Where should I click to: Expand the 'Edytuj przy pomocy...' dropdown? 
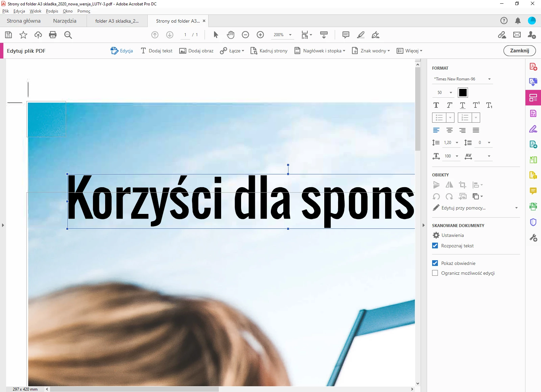click(516, 208)
